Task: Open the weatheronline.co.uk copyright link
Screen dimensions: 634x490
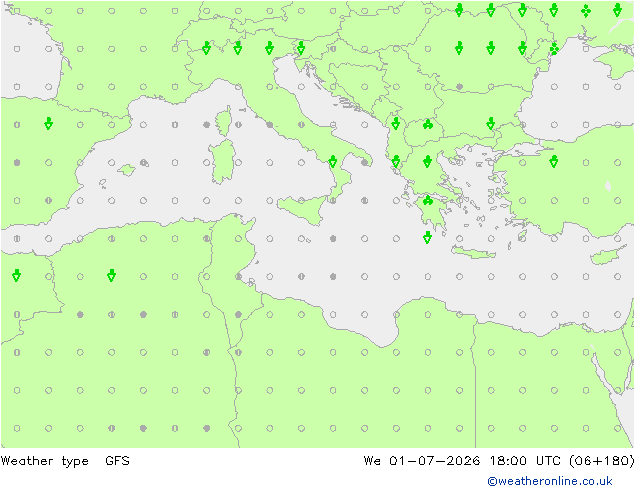Action: pyautogui.click(x=550, y=481)
